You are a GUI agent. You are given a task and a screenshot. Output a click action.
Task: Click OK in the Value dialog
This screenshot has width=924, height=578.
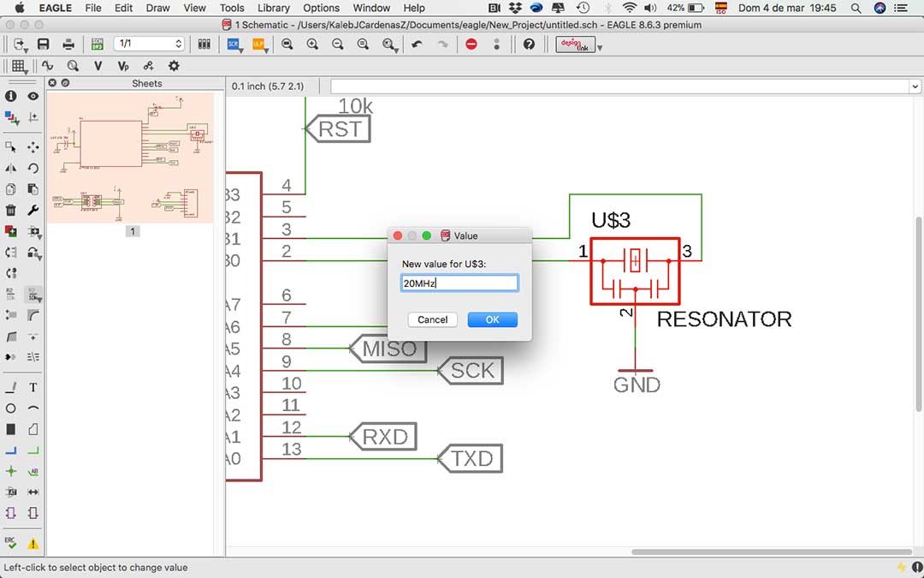point(493,319)
